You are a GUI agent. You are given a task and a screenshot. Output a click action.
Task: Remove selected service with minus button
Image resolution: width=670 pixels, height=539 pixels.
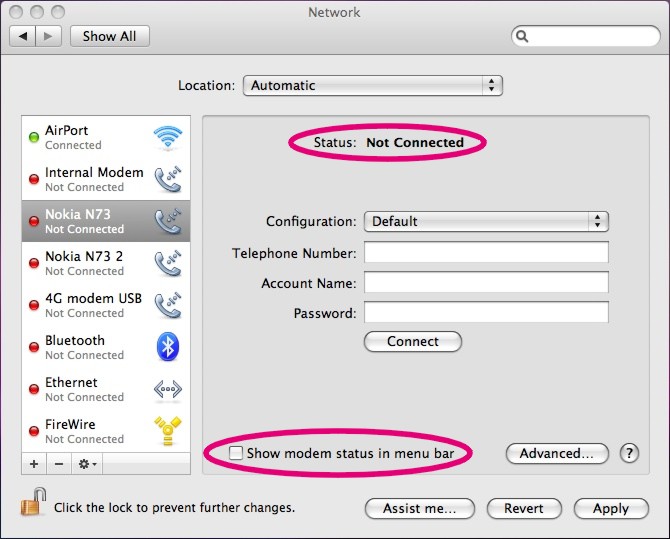pyautogui.click(x=59, y=464)
